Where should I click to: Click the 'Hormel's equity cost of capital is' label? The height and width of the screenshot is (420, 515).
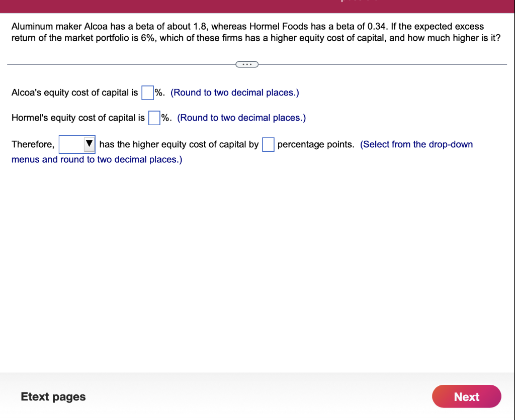click(x=78, y=118)
